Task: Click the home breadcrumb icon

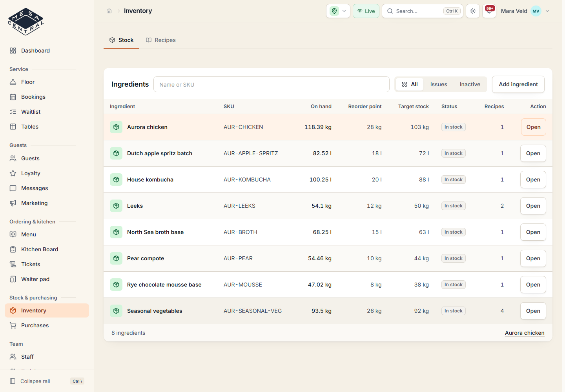Action: pyautogui.click(x=109, y=11)
